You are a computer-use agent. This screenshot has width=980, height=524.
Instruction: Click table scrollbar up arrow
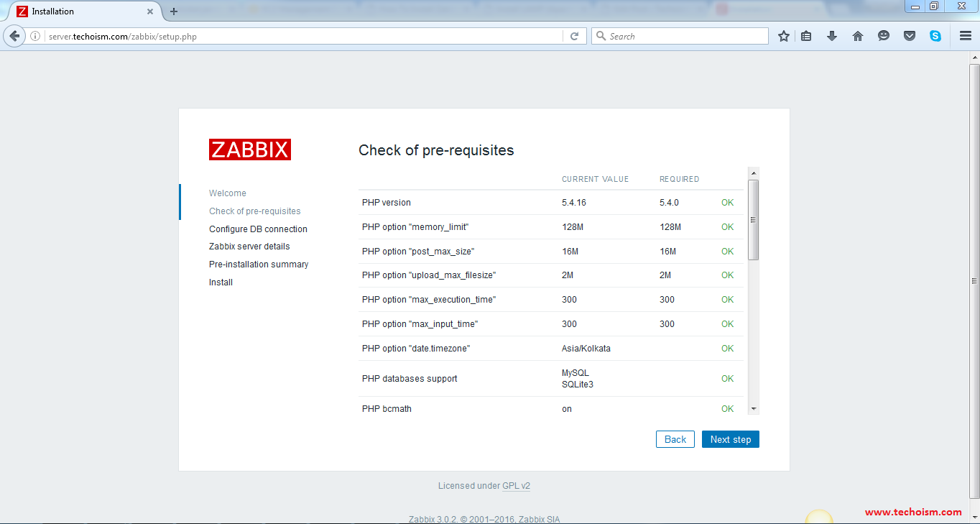(x=754, y=173)
